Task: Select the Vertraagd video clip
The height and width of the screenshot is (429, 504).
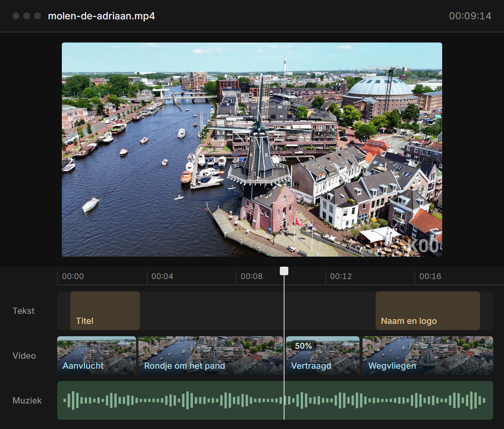Action: (323, 356)
